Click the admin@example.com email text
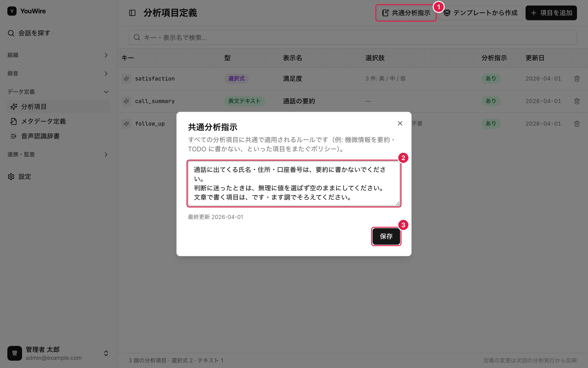The image size is (588, 368). coord(54,358)
